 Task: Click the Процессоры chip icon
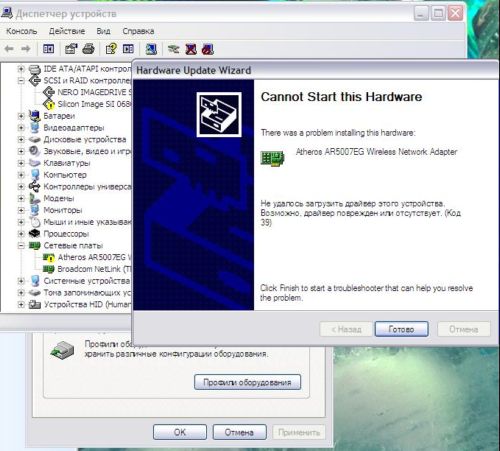point(34,234)
